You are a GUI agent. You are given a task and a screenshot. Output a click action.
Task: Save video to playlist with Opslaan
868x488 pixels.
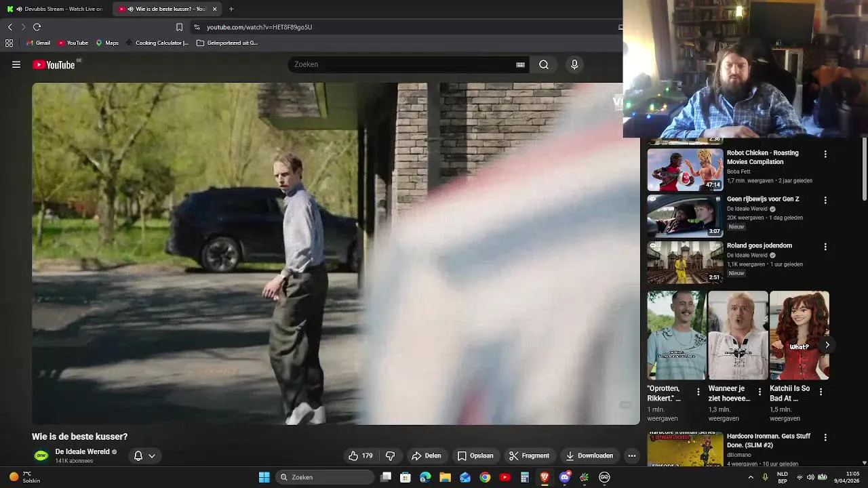475,455
